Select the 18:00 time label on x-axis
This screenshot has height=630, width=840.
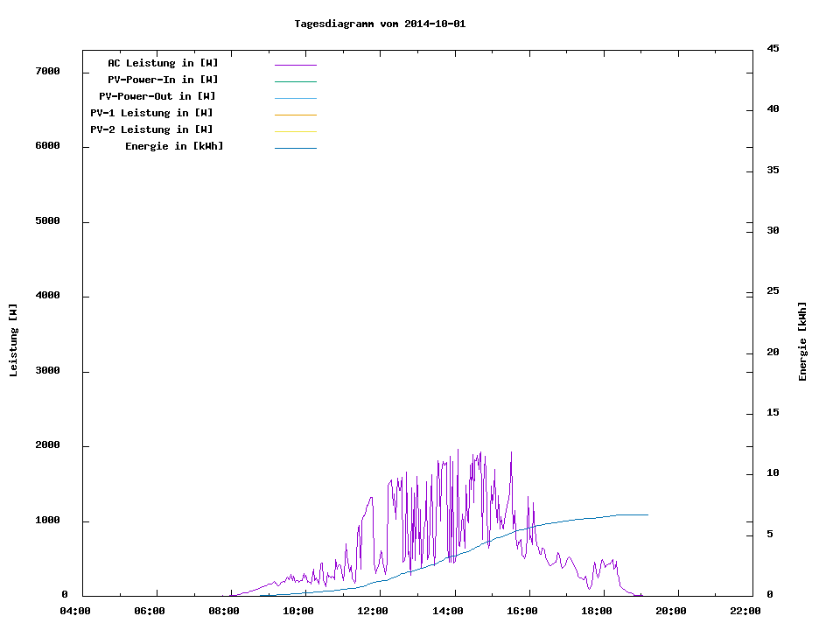(598, 611)
